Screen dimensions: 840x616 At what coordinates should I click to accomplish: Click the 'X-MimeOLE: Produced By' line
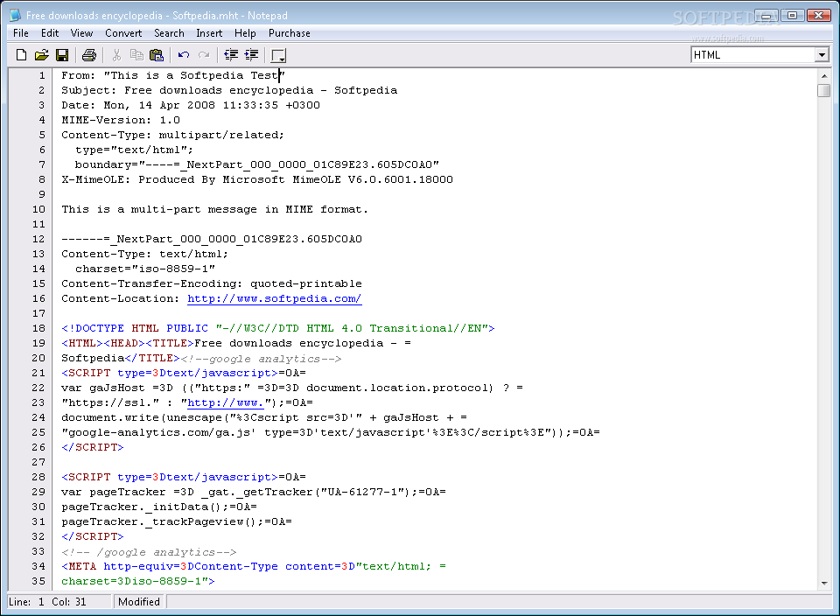257,179
